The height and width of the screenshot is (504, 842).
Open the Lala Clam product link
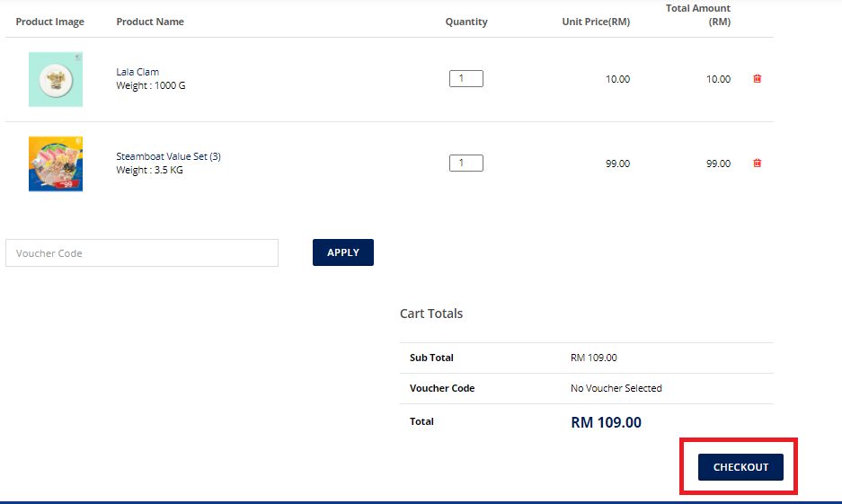137,72
